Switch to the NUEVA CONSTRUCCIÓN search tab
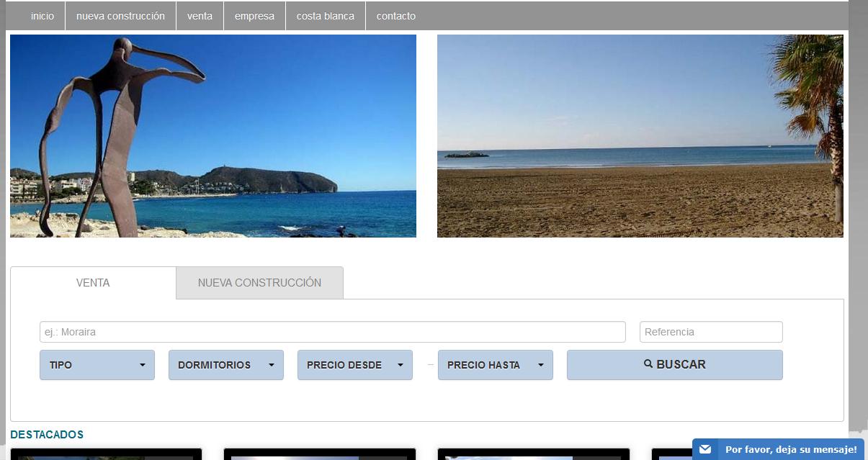Screen dimensions: 868x460 tap(259, 283)
